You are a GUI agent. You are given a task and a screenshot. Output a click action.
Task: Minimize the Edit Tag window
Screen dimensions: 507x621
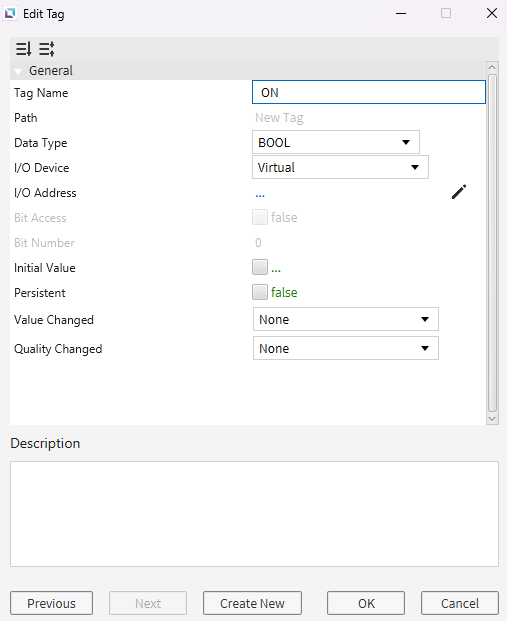[x=401, y=13]
